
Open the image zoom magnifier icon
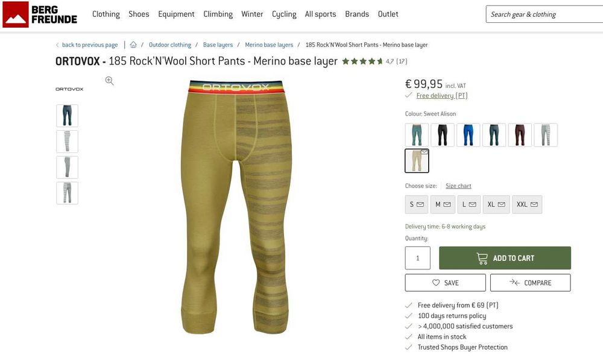point(109,81)
